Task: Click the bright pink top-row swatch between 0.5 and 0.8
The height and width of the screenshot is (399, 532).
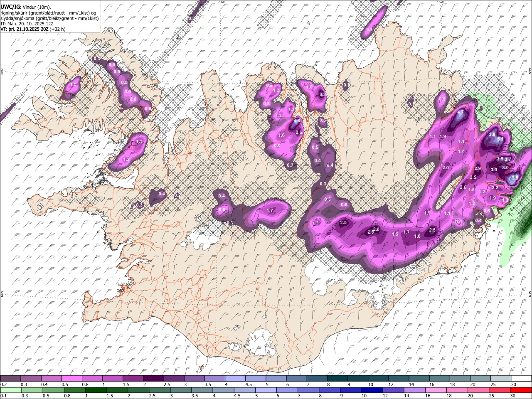Action: pyautogui.click(x=72, y=379)
